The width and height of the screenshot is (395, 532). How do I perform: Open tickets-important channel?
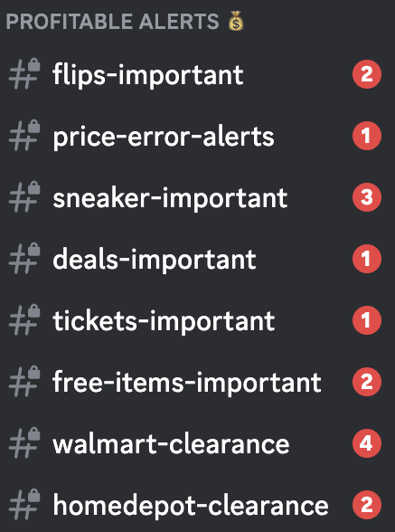pyautogui.click(x=197, y=320)
